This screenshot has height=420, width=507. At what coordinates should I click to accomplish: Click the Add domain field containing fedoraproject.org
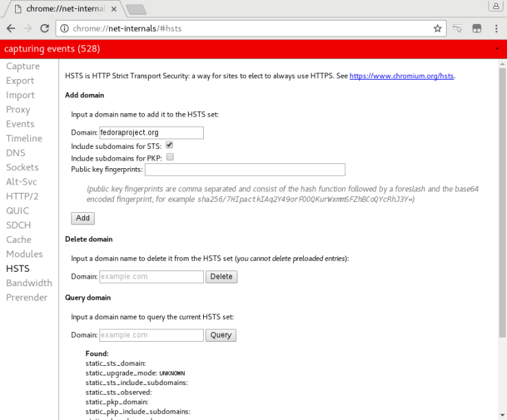(152, 132)
